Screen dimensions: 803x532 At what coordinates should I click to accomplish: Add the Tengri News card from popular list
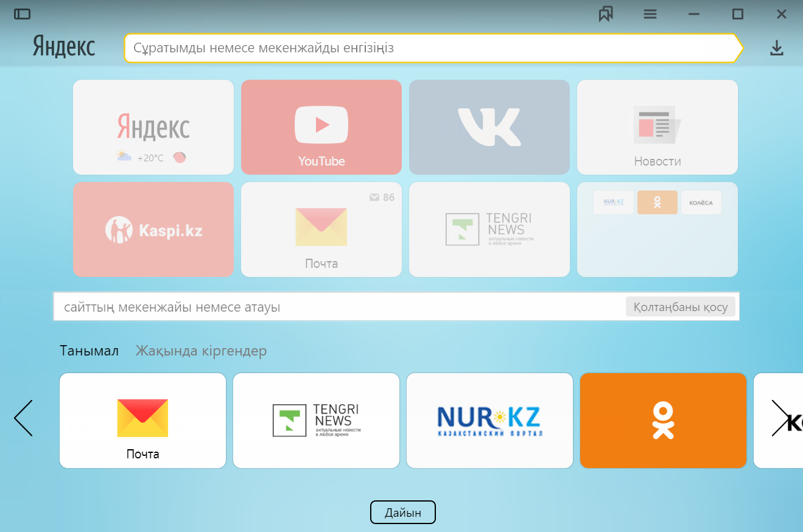[x=316, y=421]
